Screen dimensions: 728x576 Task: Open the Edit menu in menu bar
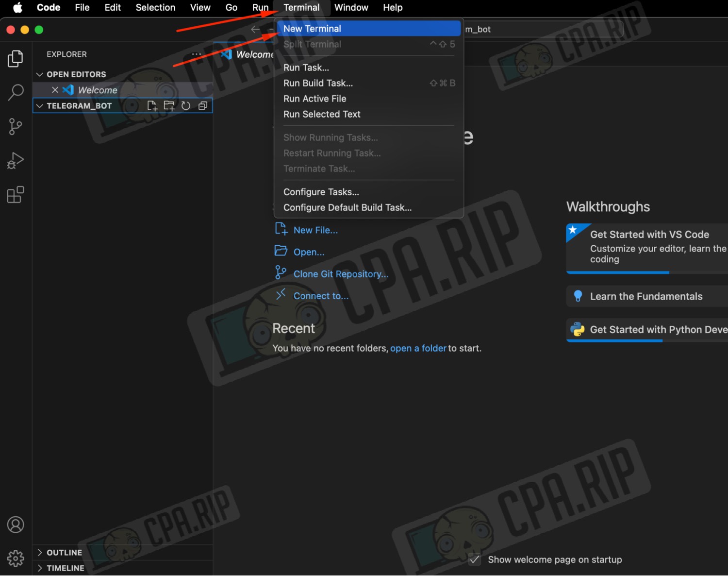113,8
